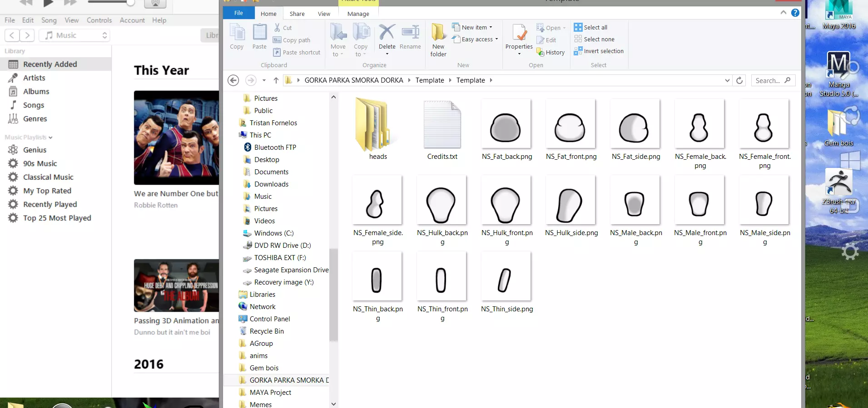
Task: Refresh the current folder view
Action: 739,80
